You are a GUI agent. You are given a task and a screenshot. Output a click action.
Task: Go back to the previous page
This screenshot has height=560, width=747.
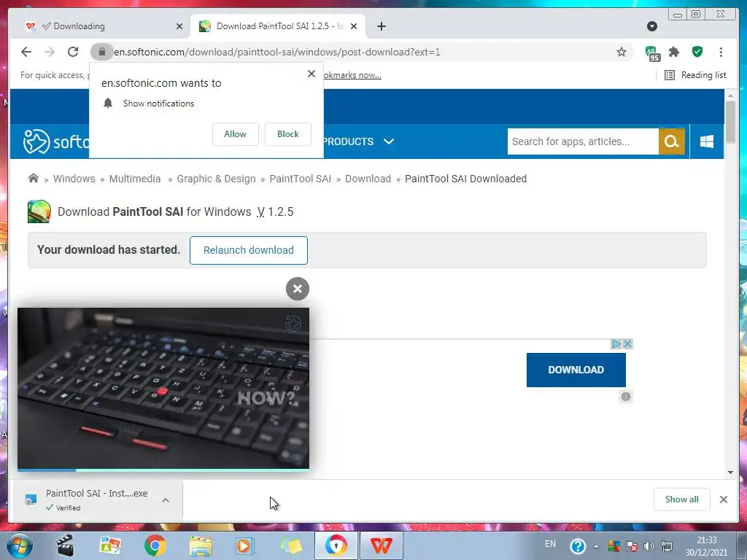[26, 52]
